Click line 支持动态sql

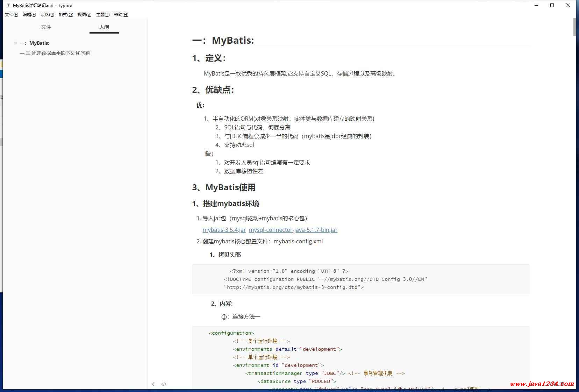[235, 145]
